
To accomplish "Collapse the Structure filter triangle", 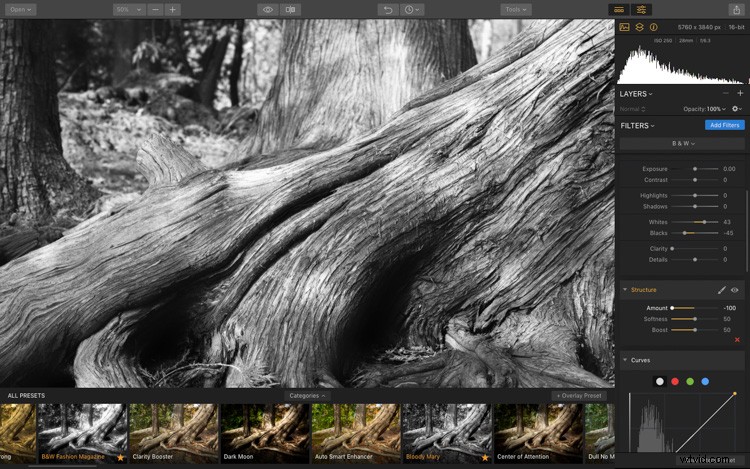I will click(625, 289).
